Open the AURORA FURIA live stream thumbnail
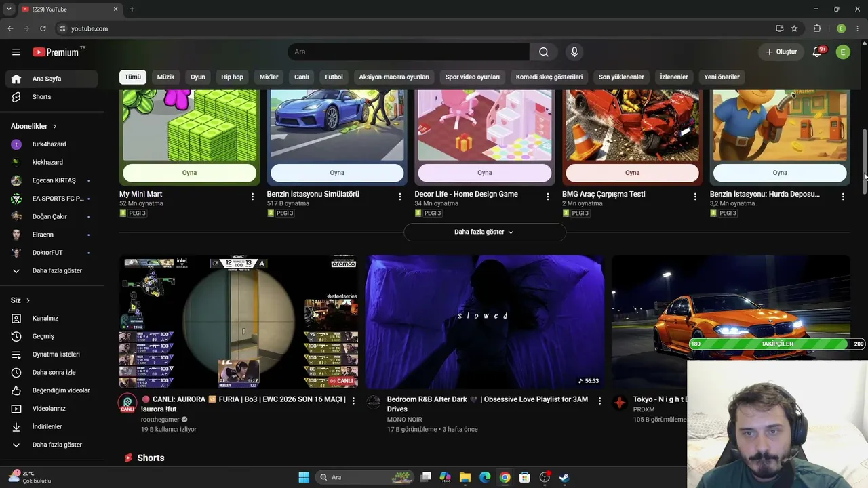 click(239, 322)
